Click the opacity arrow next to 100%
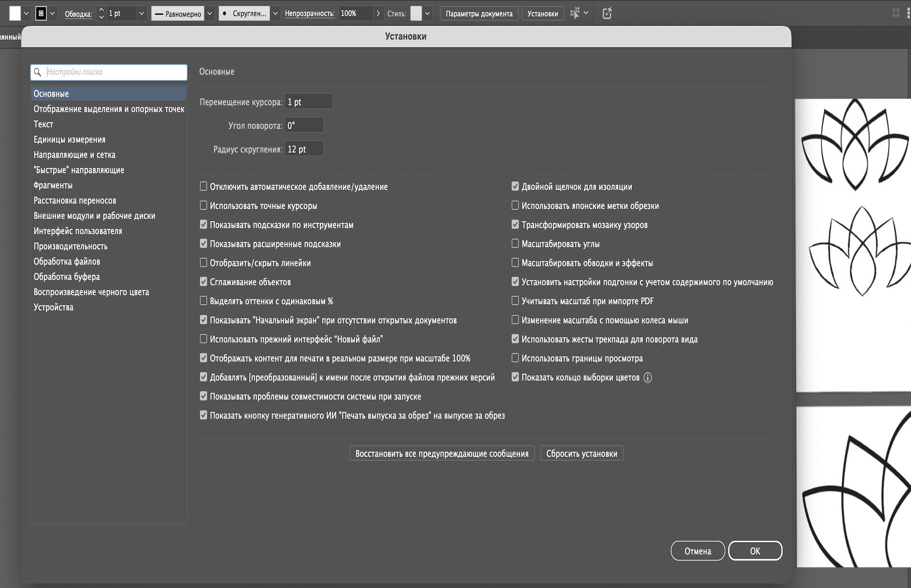Image resolution: width=911 pixels, height=588 pixels. coord(378,13)
